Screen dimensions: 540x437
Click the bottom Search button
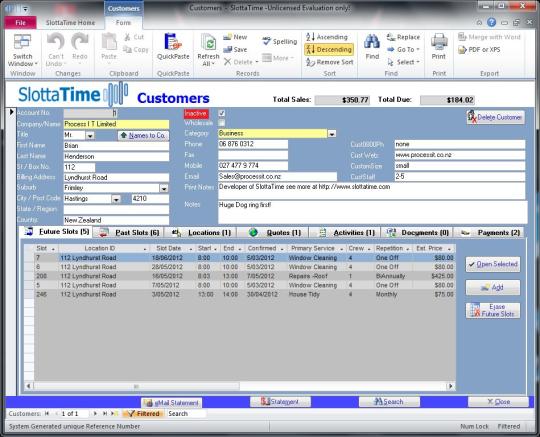click(389, 402)
